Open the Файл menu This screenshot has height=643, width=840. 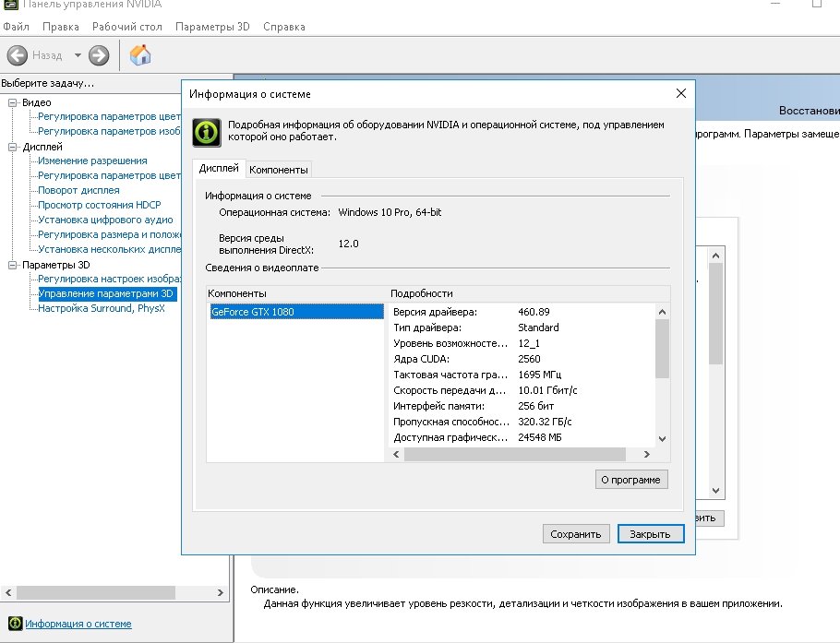tap(16, 27)
